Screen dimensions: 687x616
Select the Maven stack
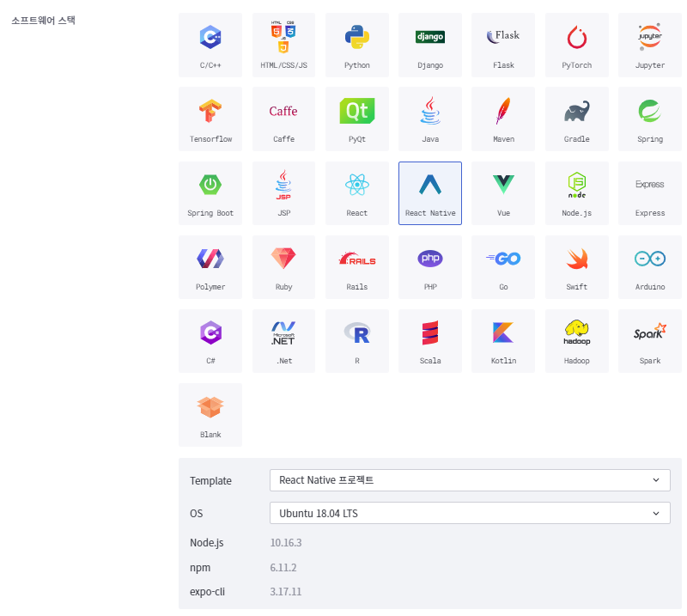tap(503, 119)
